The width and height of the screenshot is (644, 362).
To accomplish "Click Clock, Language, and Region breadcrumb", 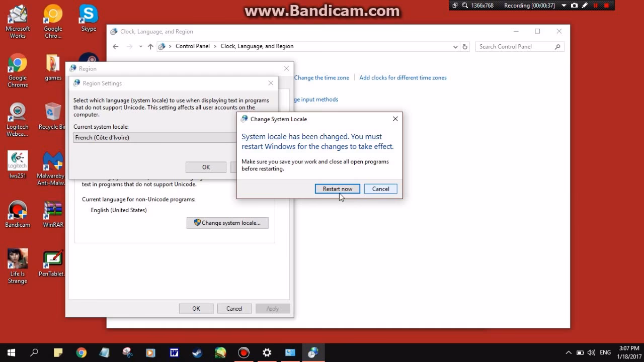I will 257,46.
